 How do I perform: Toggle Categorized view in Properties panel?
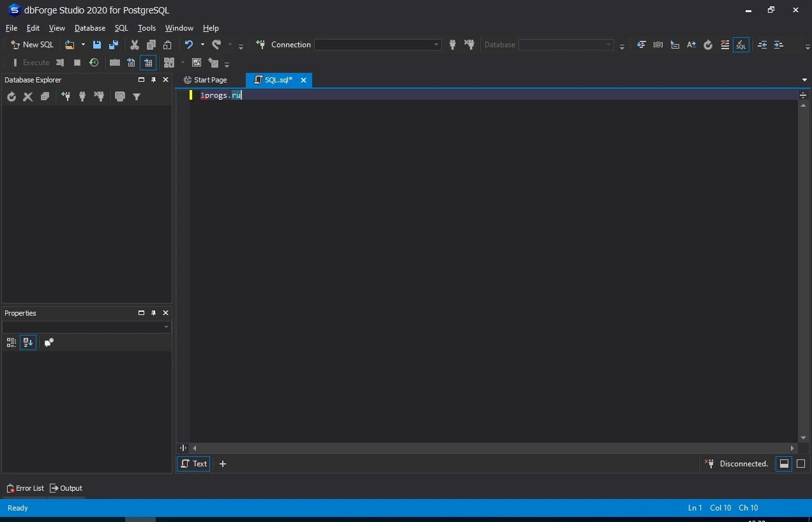(11, 342)
